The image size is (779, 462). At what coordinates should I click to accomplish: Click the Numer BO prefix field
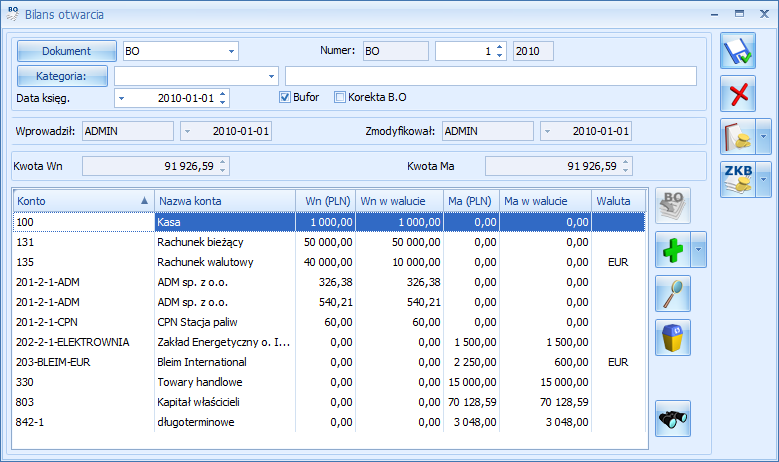point(395,51)
